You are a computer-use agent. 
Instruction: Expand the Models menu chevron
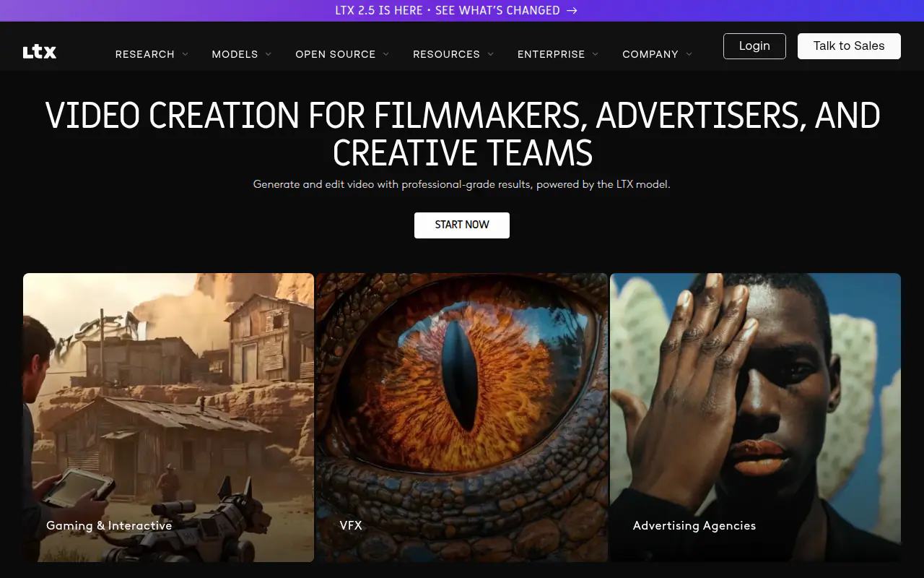(269, 54)
